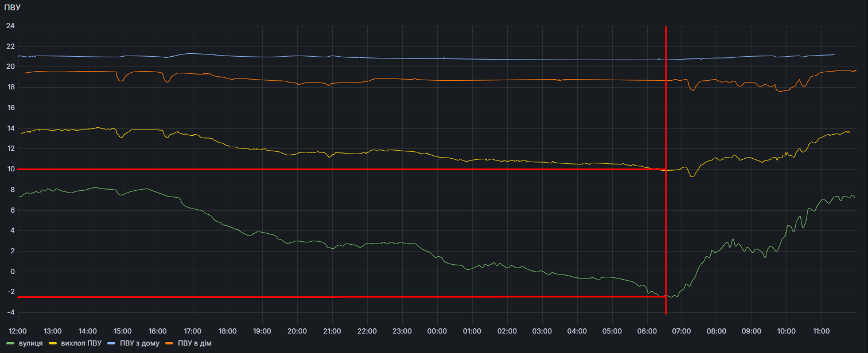The image size is (868, 353).
Task: Isolate the ПВУ з дому series label
Action: pyautogui.click(x=139, y=343)
